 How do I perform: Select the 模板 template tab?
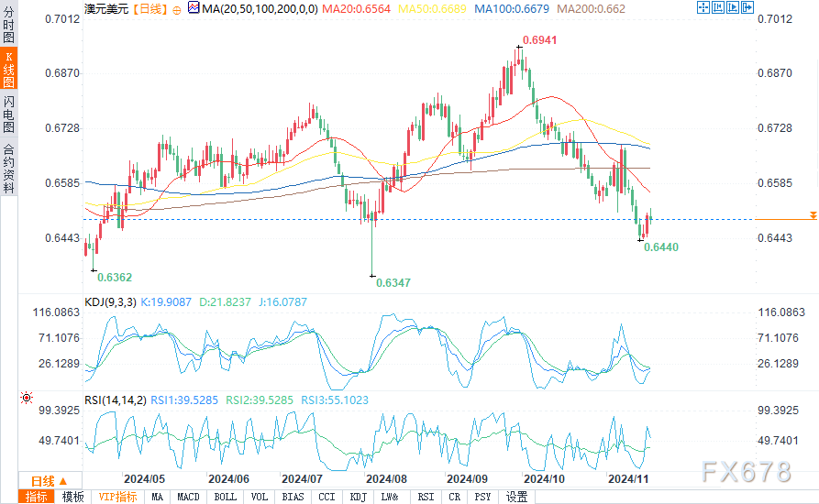pyautogui.click(x=72, y=497)
